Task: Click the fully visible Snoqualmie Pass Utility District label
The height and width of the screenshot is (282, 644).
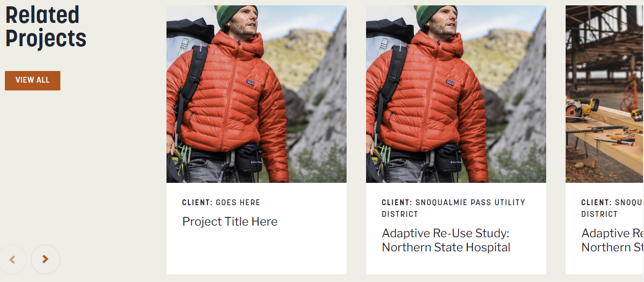Action: point(453,208)
